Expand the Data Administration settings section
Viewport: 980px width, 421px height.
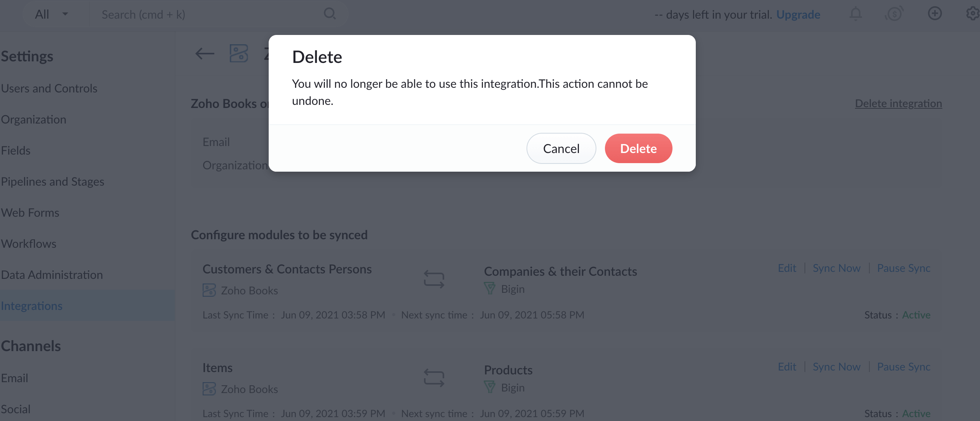coord(51,274)
